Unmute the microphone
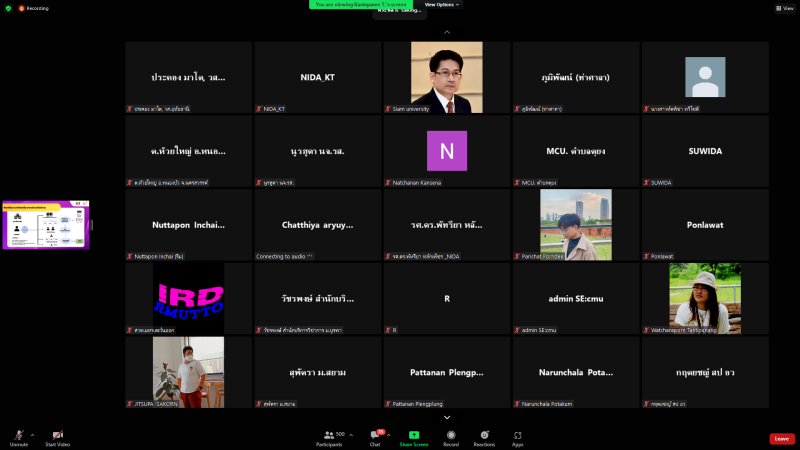The width and height of the screenshot is (800, 450). [18, 436]
